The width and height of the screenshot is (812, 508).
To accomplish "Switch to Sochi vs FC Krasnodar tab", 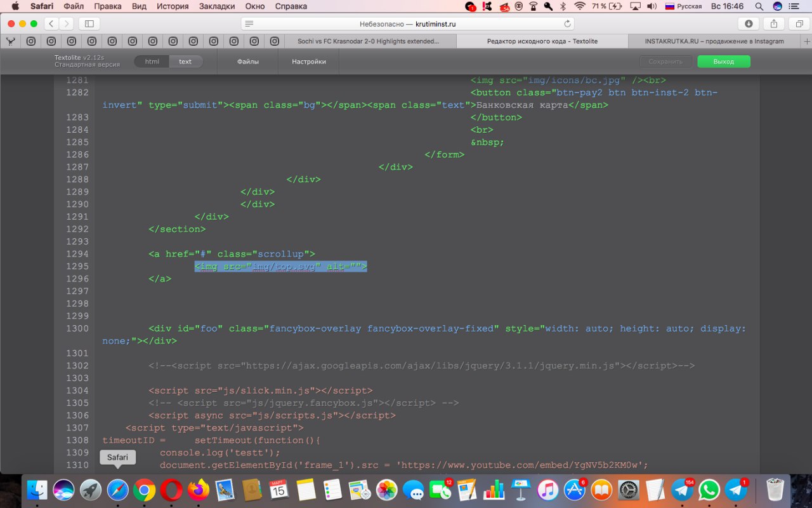I will coord(370,41).
